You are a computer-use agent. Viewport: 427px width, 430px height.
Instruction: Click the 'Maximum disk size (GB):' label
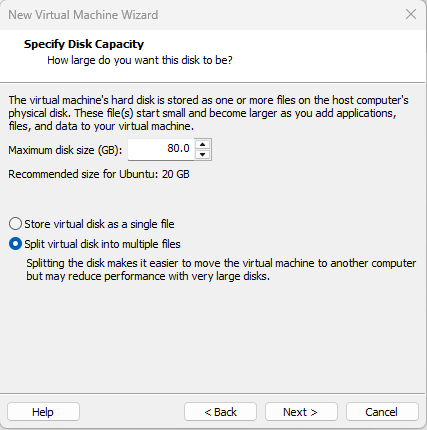pyautogui.click(x=65, y=150)
